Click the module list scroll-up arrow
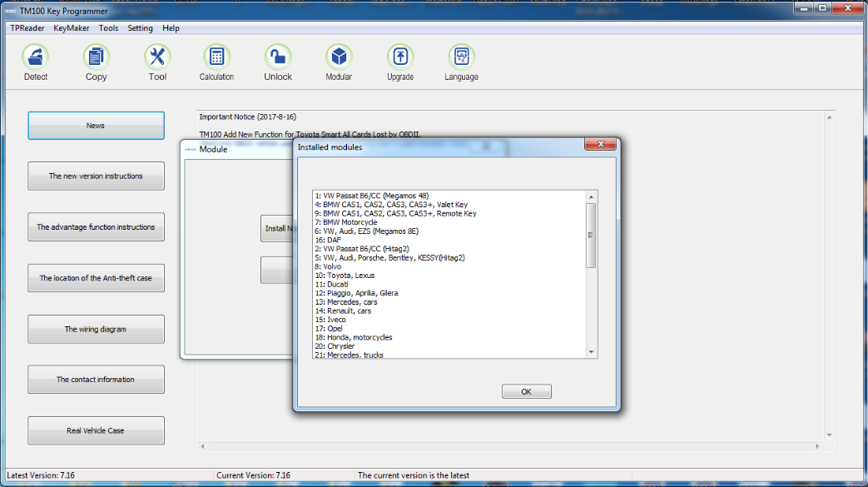 pyautogui.click(x=591, y=196)
